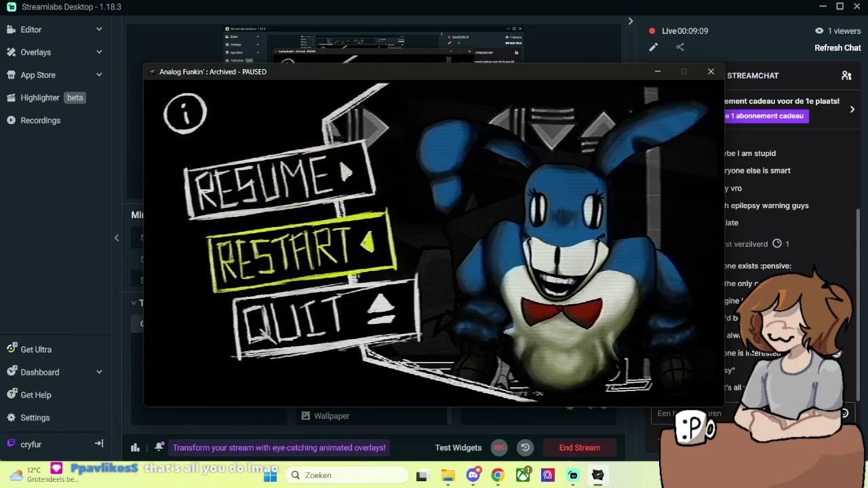Collapse the side panel left chevron

[x=117, y=237]
